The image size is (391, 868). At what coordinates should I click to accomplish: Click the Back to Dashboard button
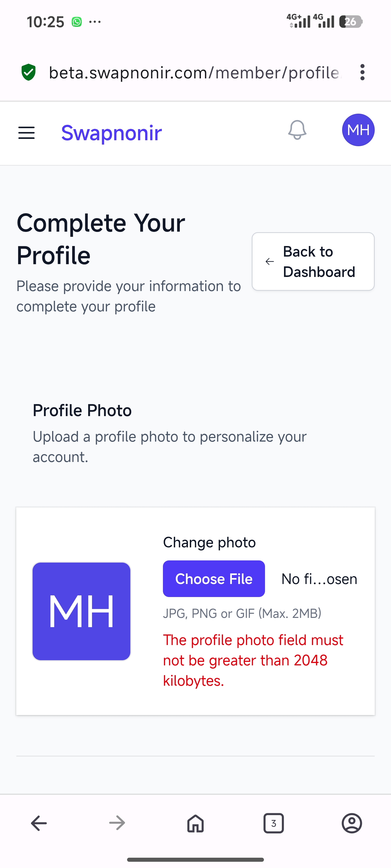313,261
